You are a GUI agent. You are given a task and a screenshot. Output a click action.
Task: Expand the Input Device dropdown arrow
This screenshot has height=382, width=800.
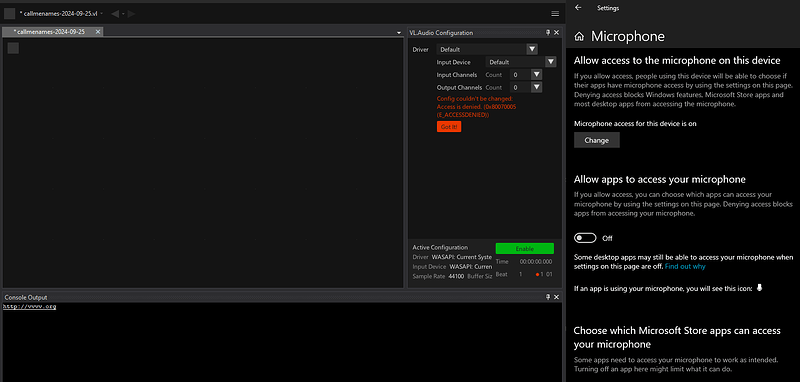point(551,62)
